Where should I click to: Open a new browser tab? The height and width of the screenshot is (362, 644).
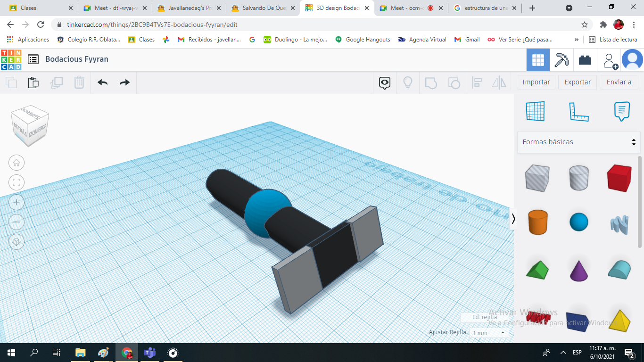click(532, 8)
